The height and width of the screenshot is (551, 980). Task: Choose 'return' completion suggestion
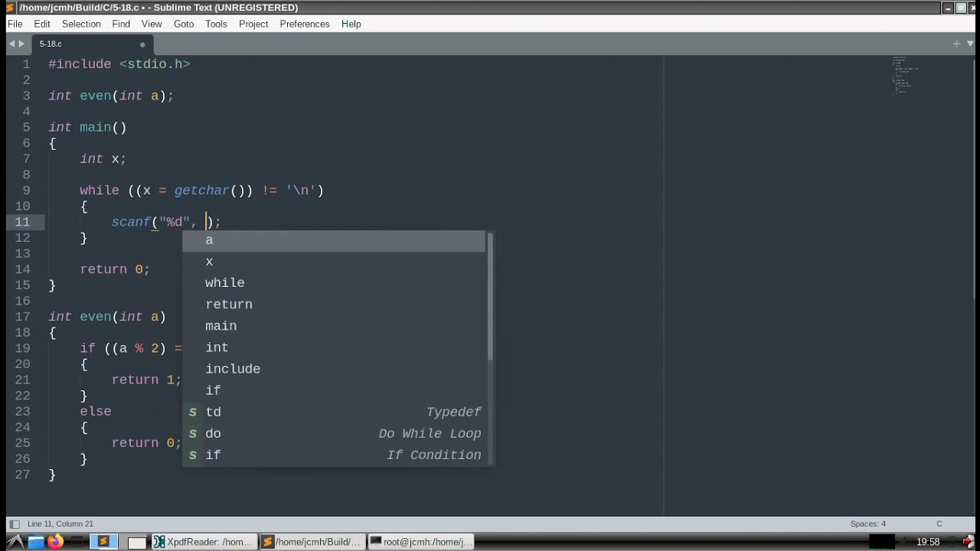point(334,305)
